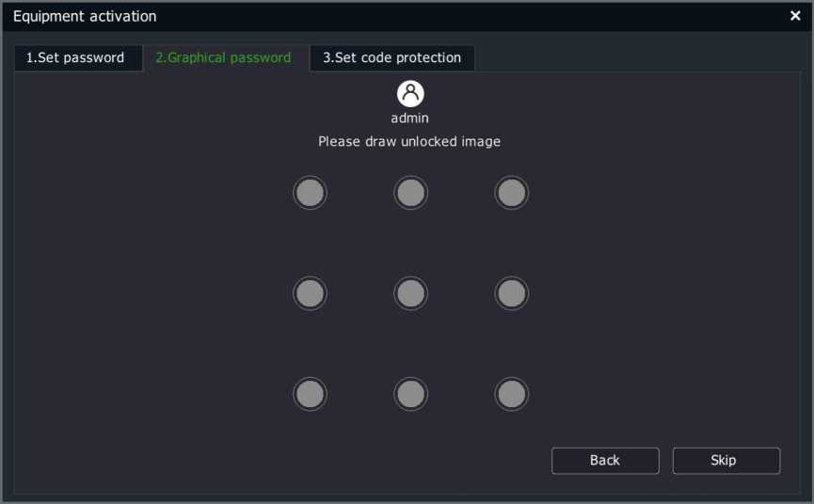Select the middle-left pattern dot
This screenshot has height=504, width=814.
[x=310, y=293]
